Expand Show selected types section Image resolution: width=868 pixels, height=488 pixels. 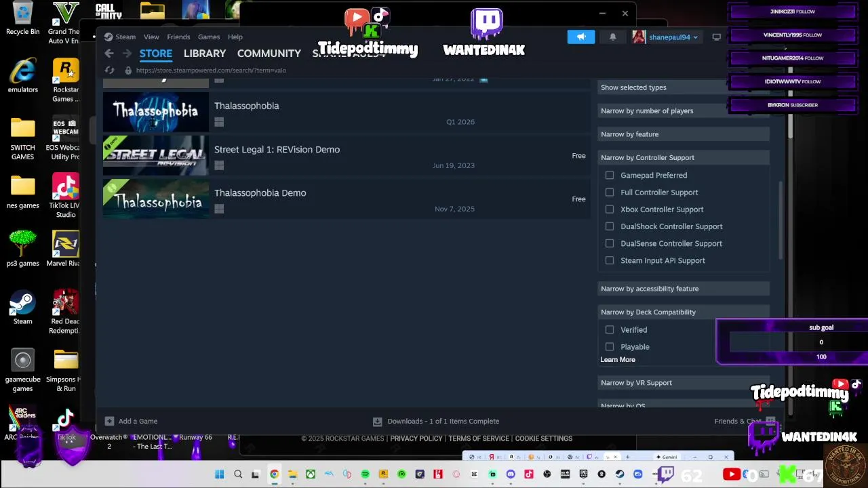(684, 87)
